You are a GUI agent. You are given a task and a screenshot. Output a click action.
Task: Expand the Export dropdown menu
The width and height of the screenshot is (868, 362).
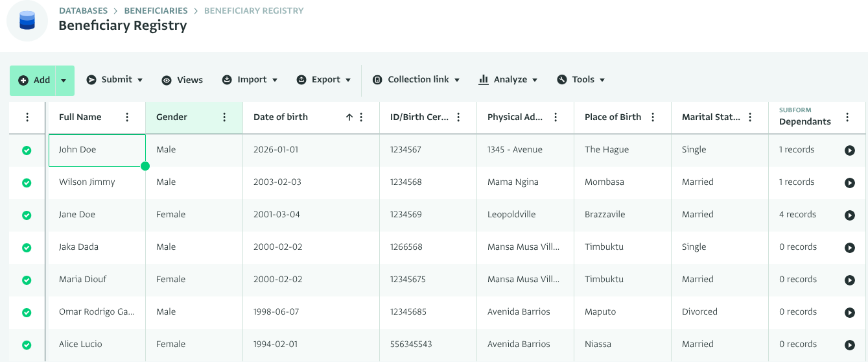324,80
